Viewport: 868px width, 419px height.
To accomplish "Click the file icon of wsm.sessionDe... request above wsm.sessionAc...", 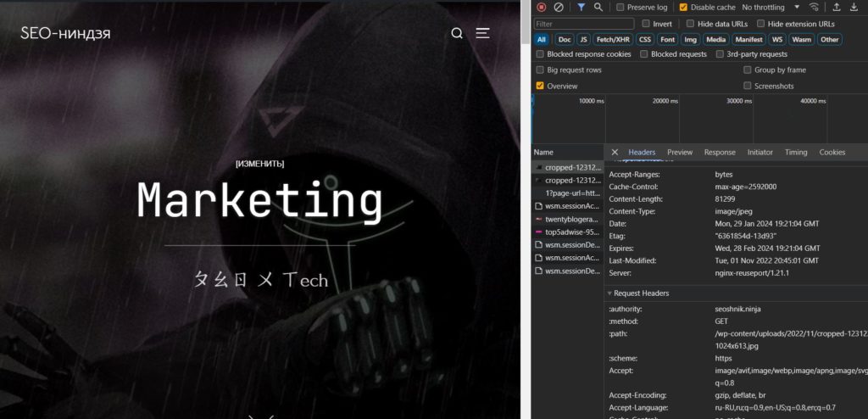I will coord(538,244).
